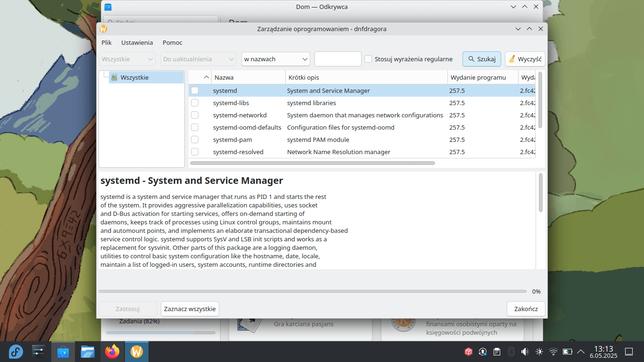Open screen brightness control in tray
This screenshot has height=362, width=644.
539,352
